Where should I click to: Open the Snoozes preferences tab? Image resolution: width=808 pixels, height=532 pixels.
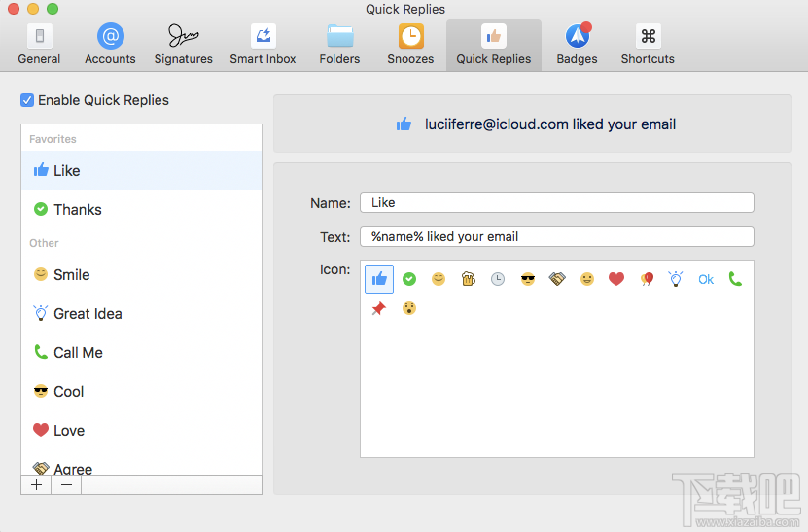(410, 45)
